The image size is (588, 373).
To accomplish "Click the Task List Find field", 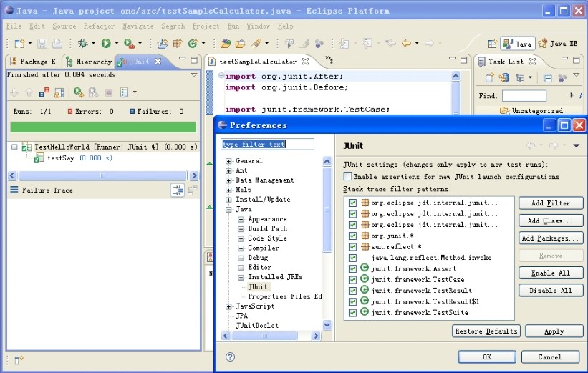I will [x=524, y=95].
